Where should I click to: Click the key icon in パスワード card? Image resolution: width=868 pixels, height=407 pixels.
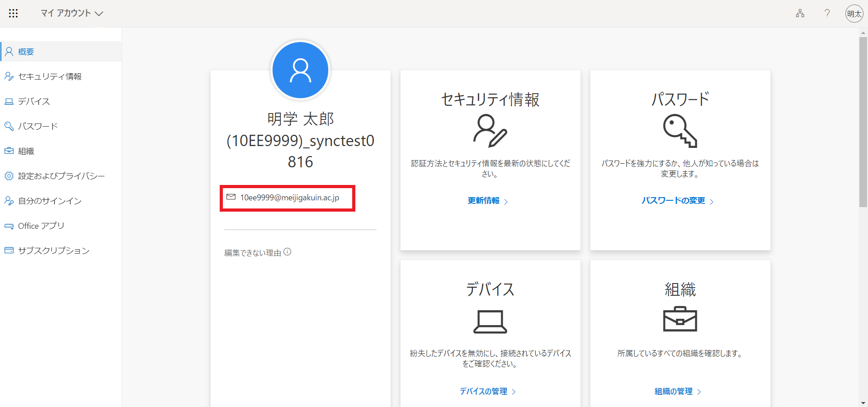[x=680, y=131]
